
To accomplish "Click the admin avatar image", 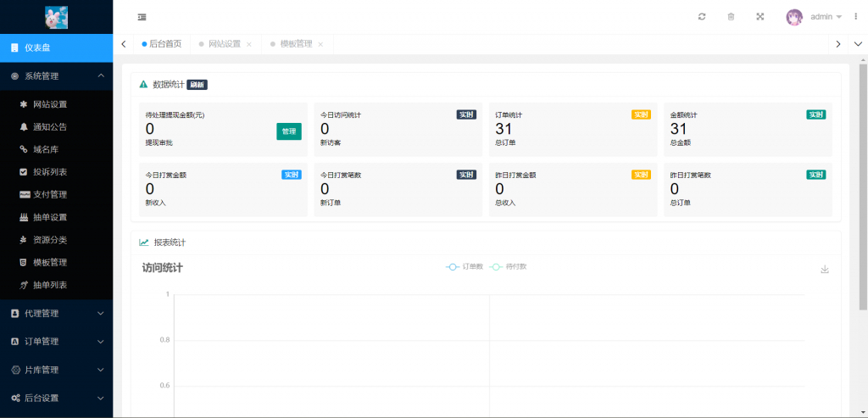I will pos(794,17).
